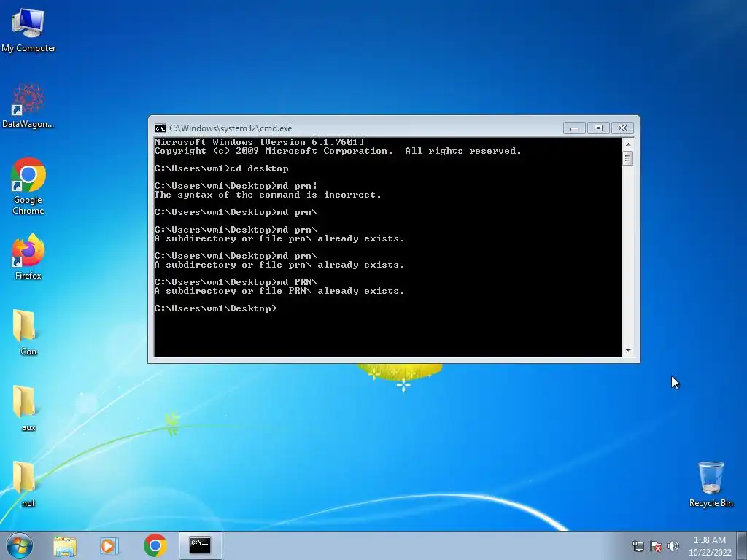Click the cmd scrollbar up arrow
747x560 pixels.
click(x=628, y=144)
